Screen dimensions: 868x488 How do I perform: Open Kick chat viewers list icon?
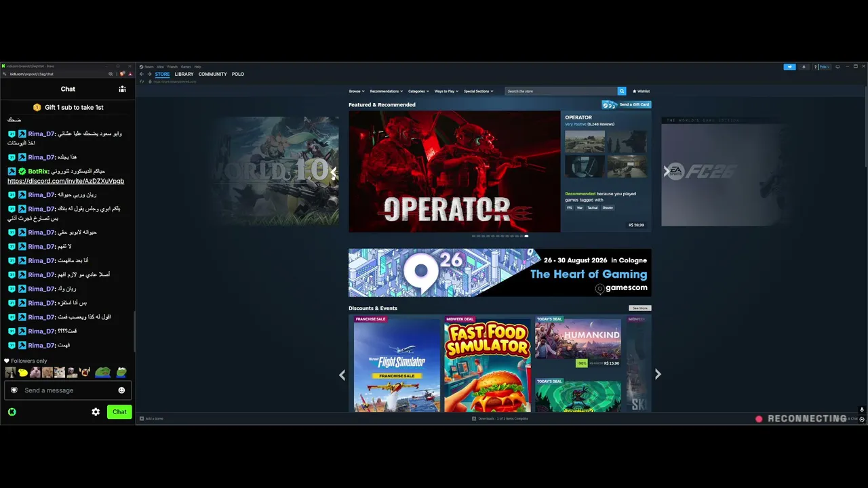[122, 89]
